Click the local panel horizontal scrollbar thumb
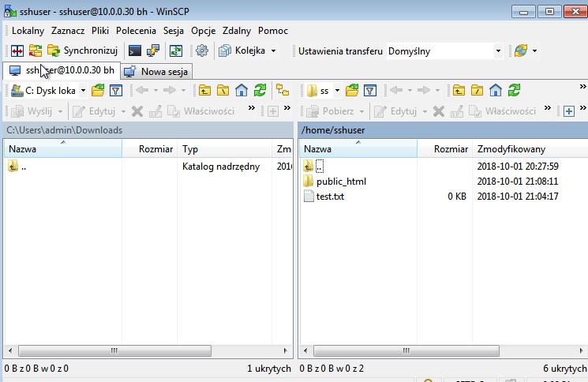Screen dimensions: 588x382 pos(114,351)
